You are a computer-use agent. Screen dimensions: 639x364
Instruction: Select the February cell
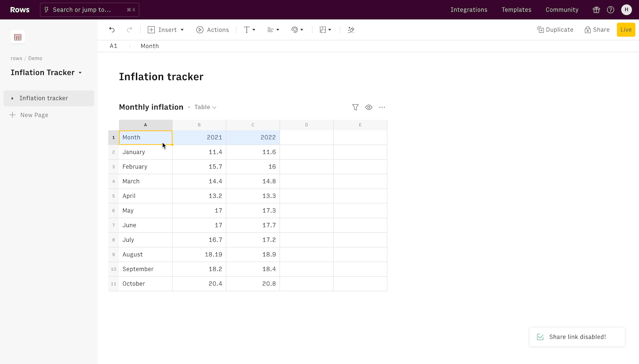(x=146, y=167)
